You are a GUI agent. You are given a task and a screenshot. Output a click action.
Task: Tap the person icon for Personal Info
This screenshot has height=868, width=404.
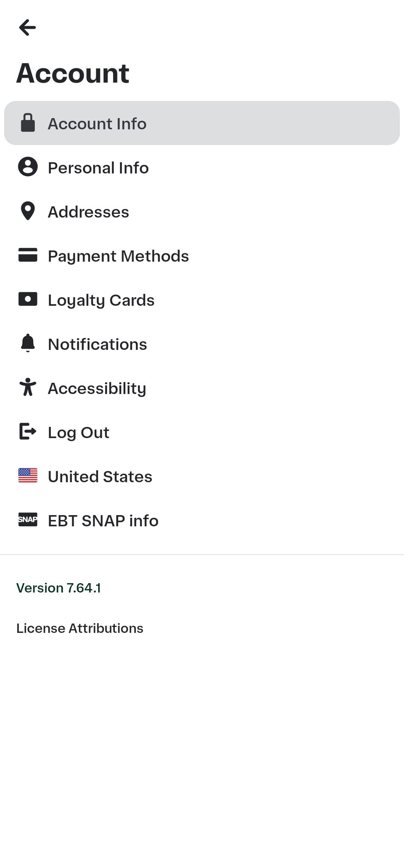tap(28, 167)
